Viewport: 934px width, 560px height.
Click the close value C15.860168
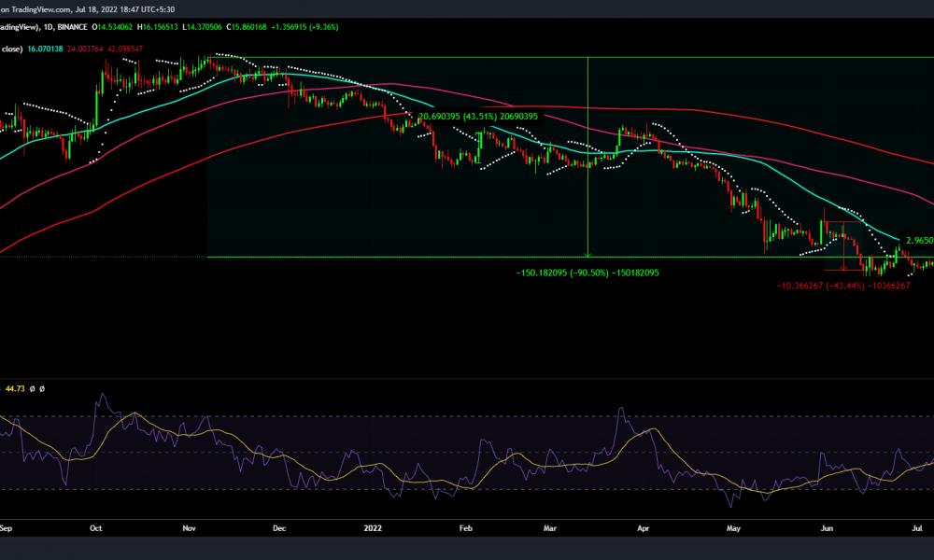coord(246,27)
